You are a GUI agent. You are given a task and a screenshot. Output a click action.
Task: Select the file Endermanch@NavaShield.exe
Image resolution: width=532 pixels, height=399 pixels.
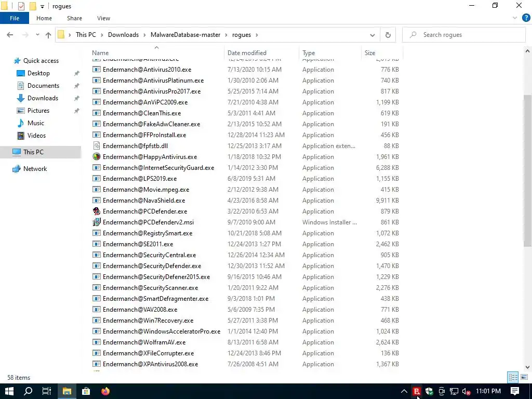pos(144,200)
